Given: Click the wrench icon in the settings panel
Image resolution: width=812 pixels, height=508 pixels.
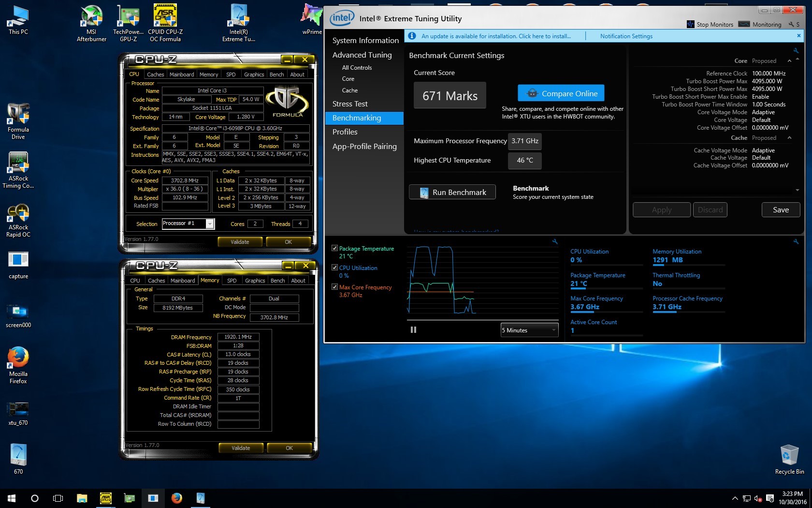Looking at the screenshot, I should tap(796, 50).
